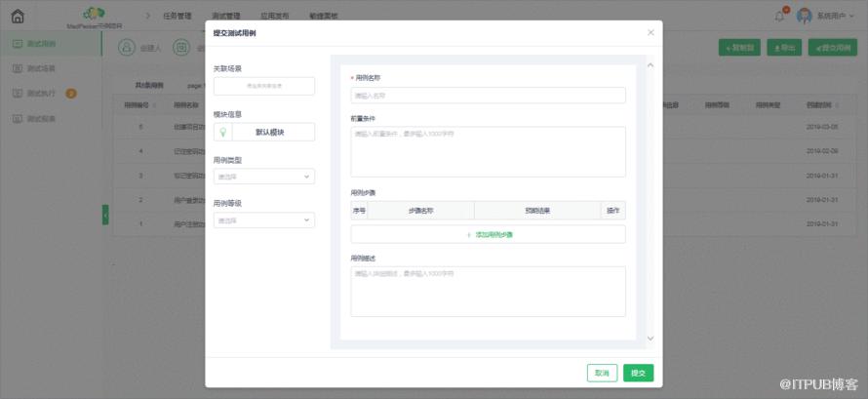
Task: Click the plus icon for adding steps
Action: (x=468, y=235)
